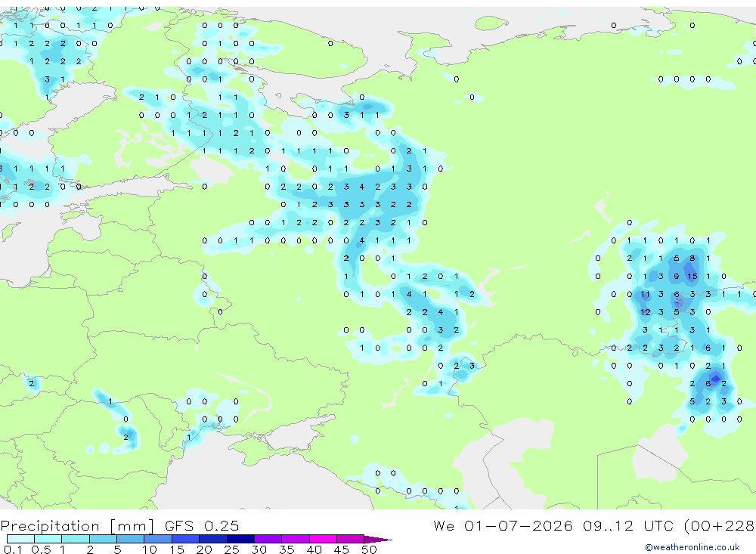The image size is (756, 554).
Task: Click the legend label '30'
Action: tap(259, 549)
